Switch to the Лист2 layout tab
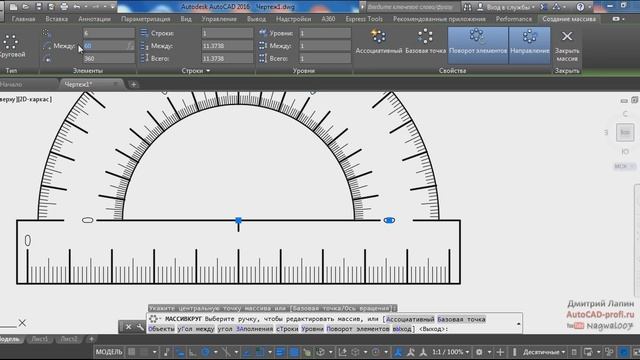640x360 pixels. click(69, 339)
